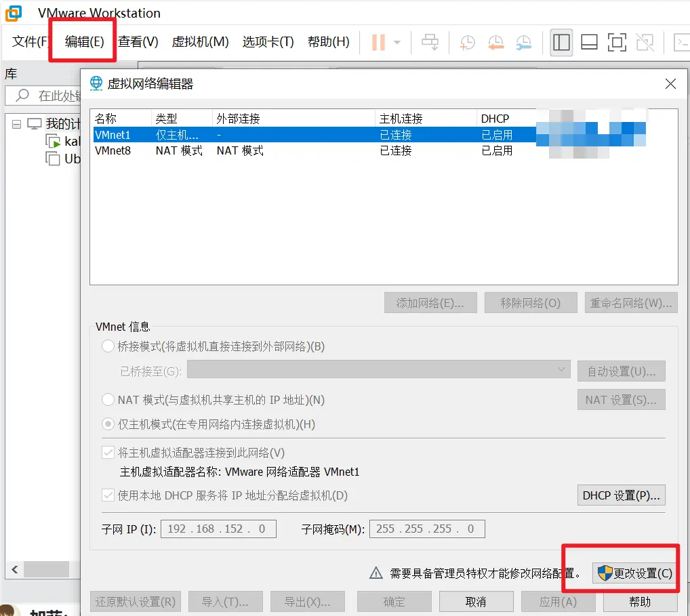This screenshot has height=616, width=690.
Task: Click the pause virtual machine icon
Action: 378,42
